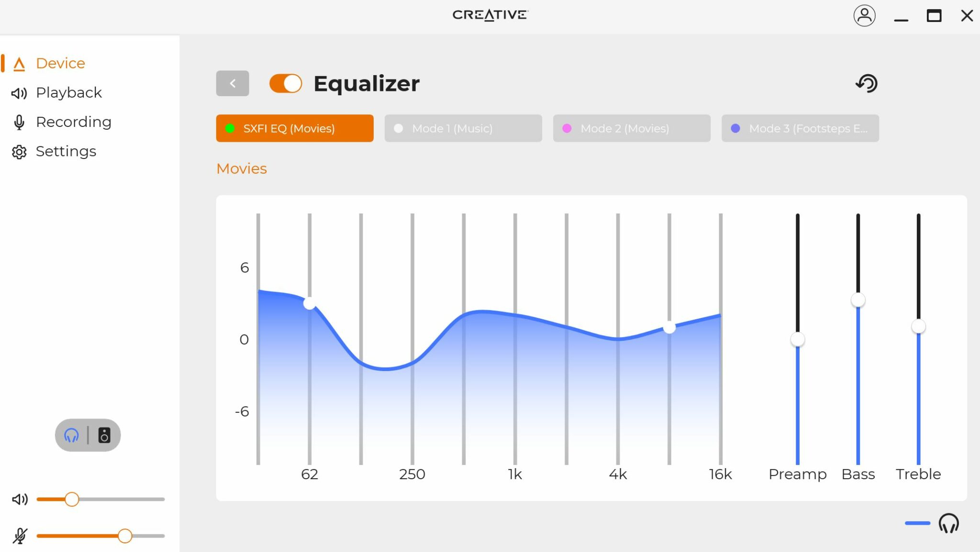Go back using the left chevron button
980x552 pixels.
pyautogui.click(x=233, y=83)
